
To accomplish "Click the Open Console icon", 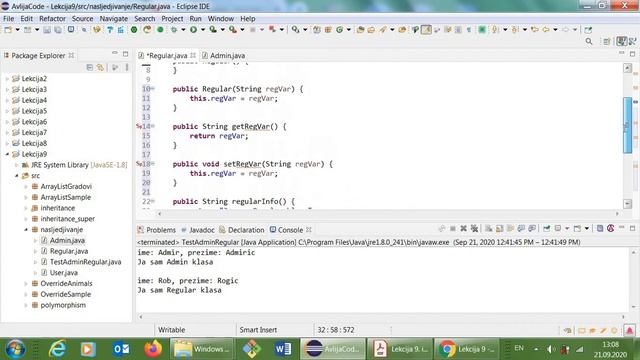I will tap(577, 229).
